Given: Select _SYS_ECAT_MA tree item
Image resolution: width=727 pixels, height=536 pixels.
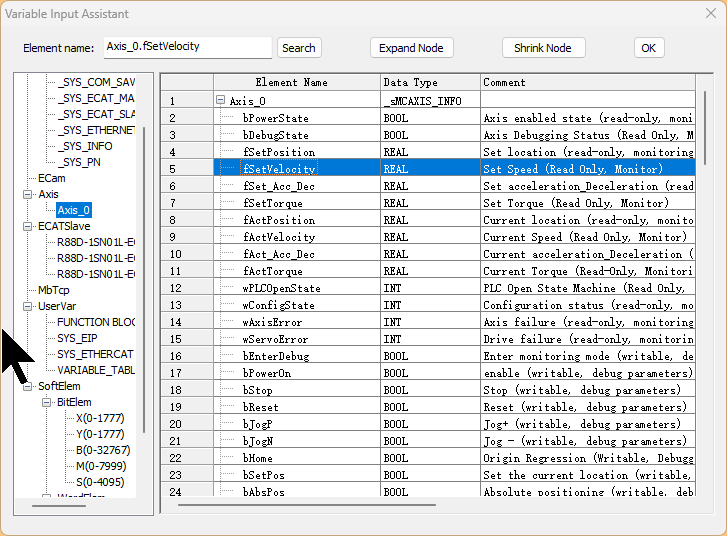Looking at the screenshot, I should [96, 98].
